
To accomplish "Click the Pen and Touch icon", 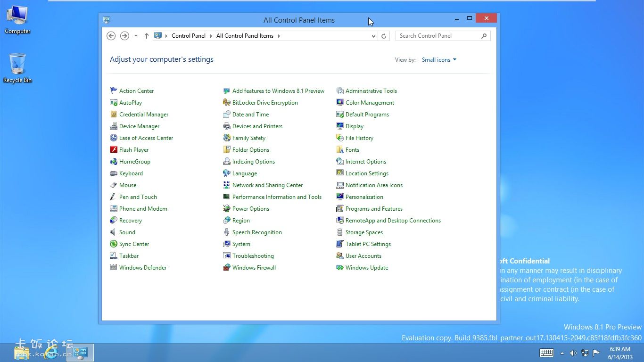I will click(113, 197).
